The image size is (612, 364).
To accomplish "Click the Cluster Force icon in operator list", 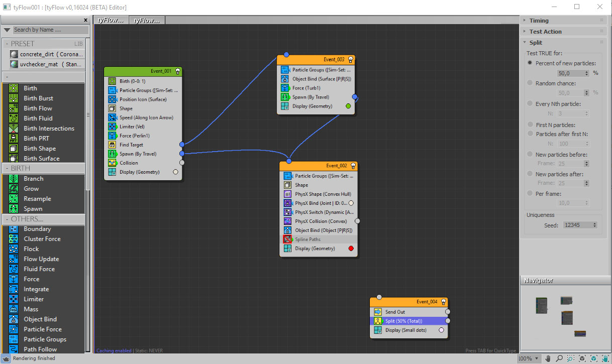I will point(14,239).
